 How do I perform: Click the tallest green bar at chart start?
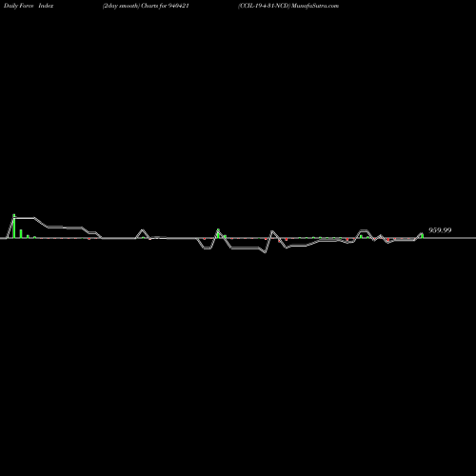(x=14, y=226)
